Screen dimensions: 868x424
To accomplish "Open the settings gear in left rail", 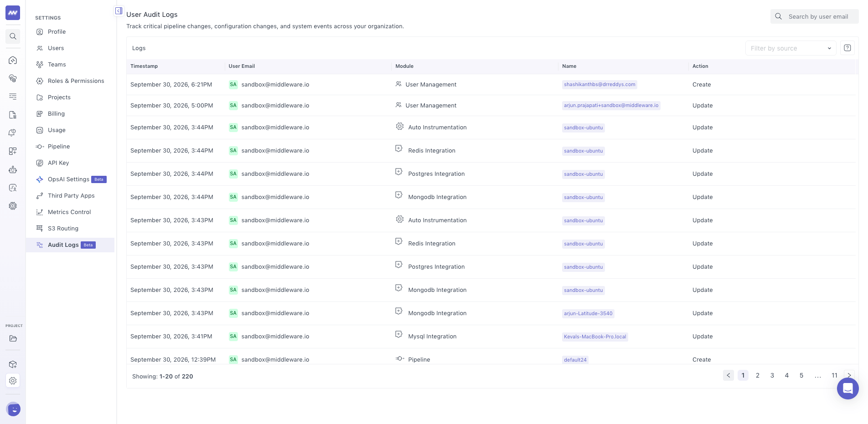I will [x=13, y=381].
